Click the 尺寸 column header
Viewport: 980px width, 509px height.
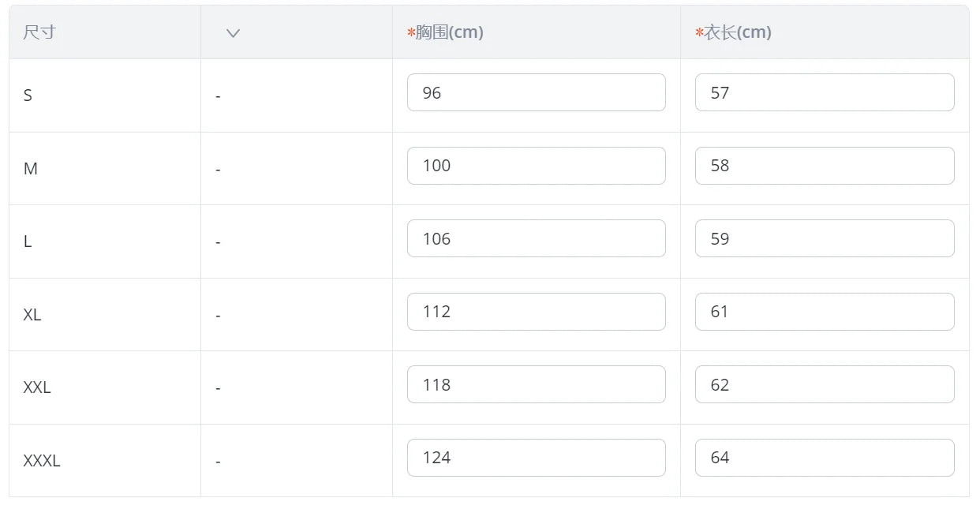39,33
